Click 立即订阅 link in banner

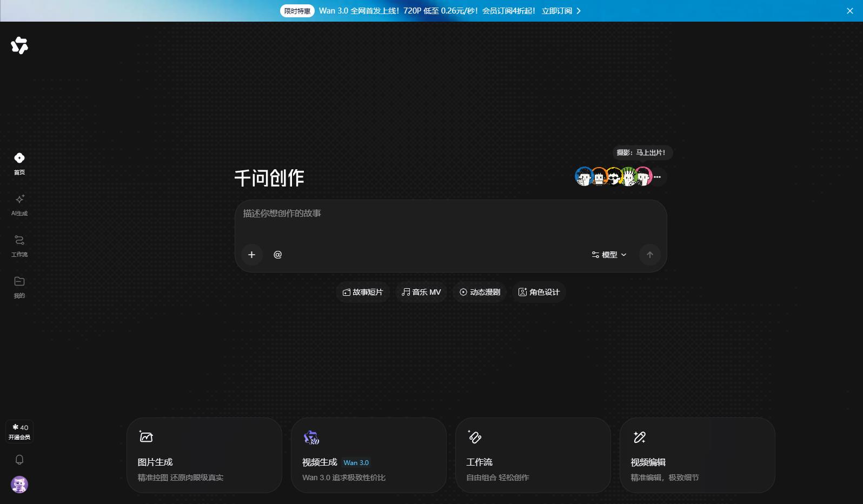(x=561, y=11)
